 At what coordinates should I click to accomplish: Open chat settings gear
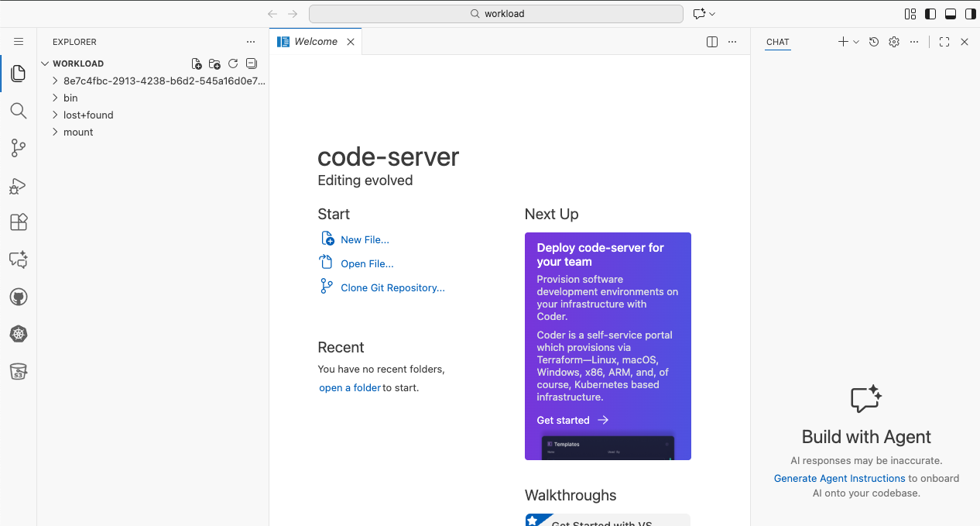pyautogui.click(x=894, y=42)
